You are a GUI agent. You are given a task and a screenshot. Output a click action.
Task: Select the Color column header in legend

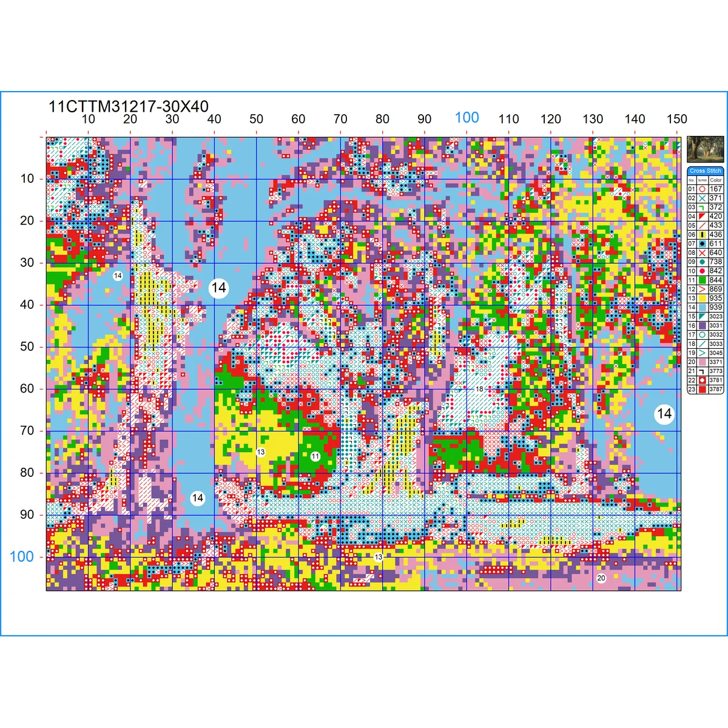[716, 180]
